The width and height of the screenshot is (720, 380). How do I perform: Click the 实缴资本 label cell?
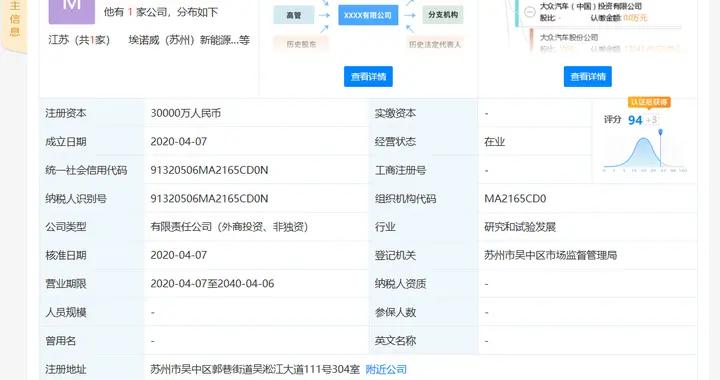tap(423, 113)
